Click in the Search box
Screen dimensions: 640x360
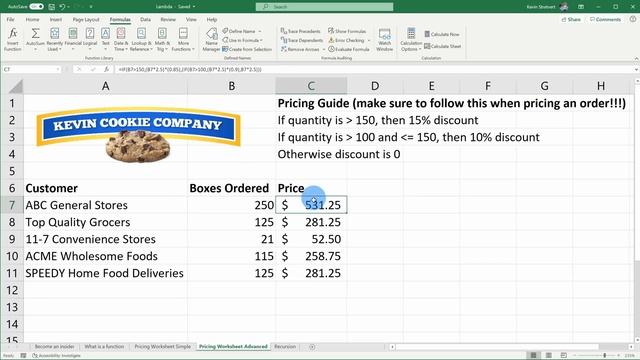(324, 7)
